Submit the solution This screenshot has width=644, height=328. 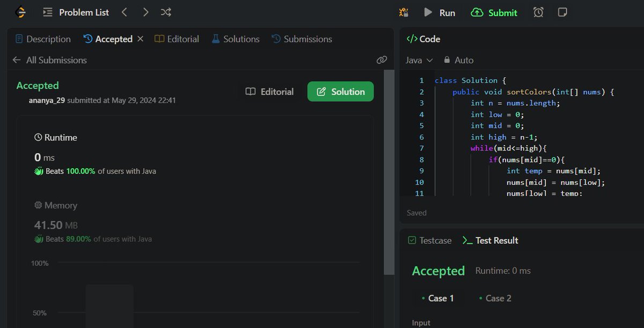click(494, 12)
